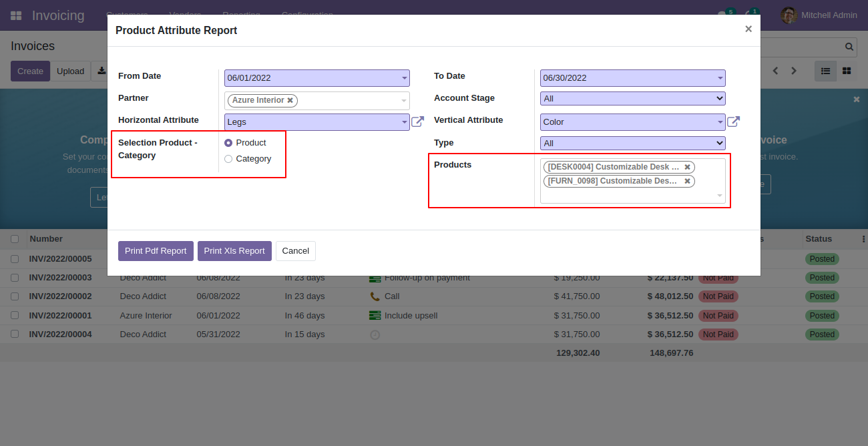Image resolution: width=868 pixels, height=446 pixels.
Task: Check the box for INV/2022/00004
Action: point(15,334)
